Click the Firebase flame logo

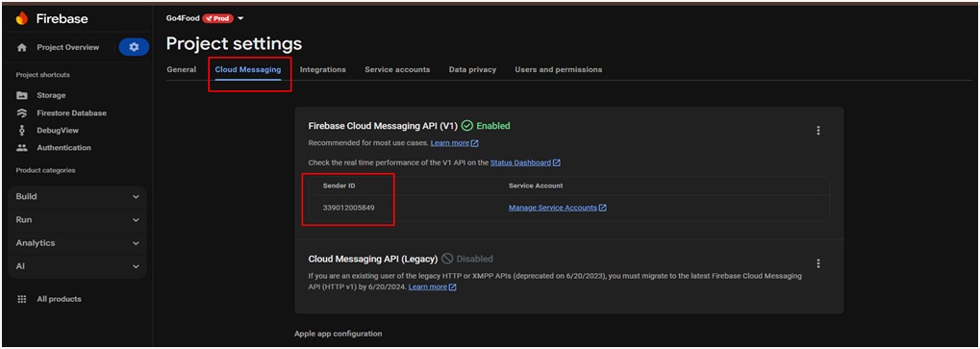tap(22, 18)
